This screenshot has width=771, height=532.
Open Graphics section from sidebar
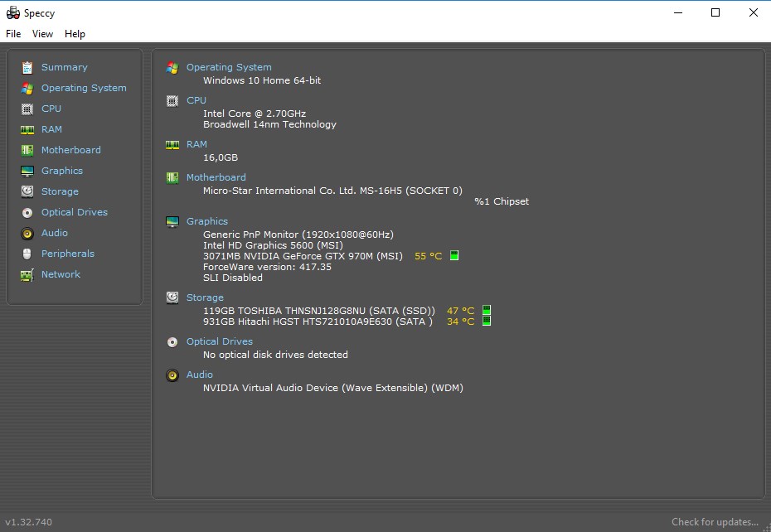62,171
